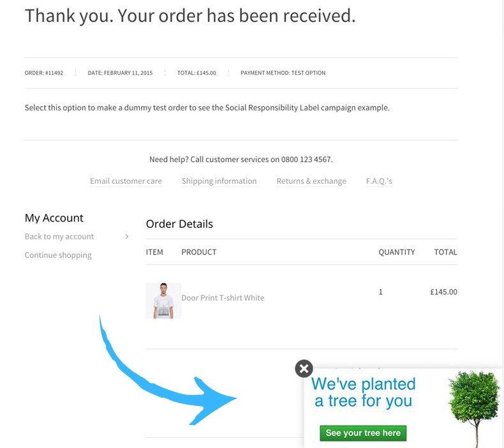504x448 pixels.
Task: Open the Returns & exchange link
Action: [x=311, y=181]
